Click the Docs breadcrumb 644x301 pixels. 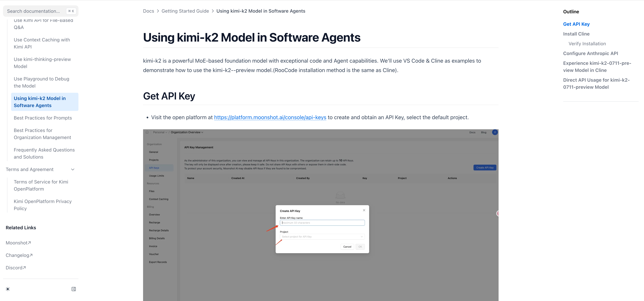[x=148, y=11]
